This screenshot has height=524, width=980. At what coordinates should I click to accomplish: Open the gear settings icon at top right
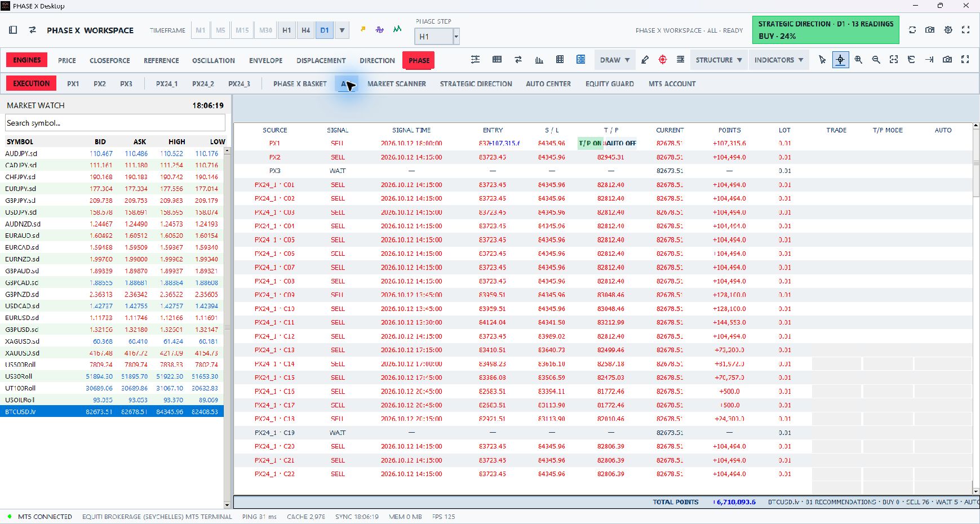click(x=948, y=30)
